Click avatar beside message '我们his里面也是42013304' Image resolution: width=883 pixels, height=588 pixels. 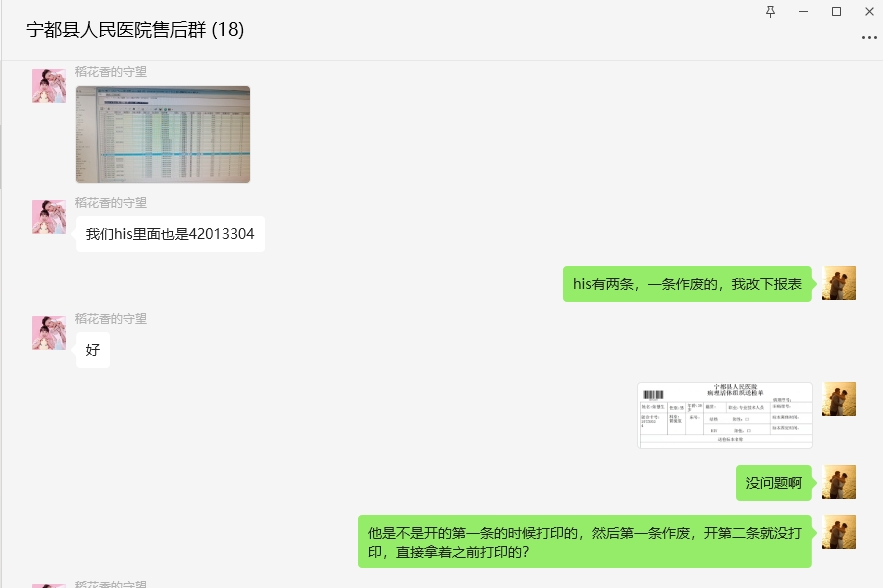[x=49, y=217]
